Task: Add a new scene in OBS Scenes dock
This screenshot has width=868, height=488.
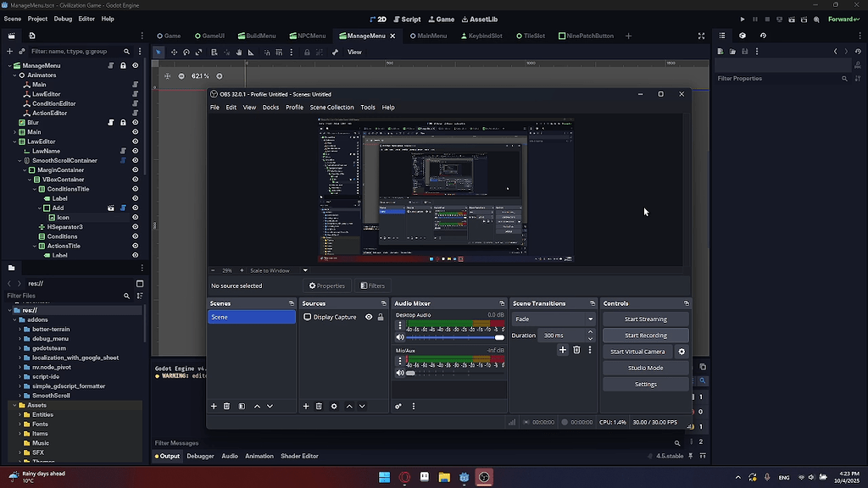Action: [x=214, y=406]
